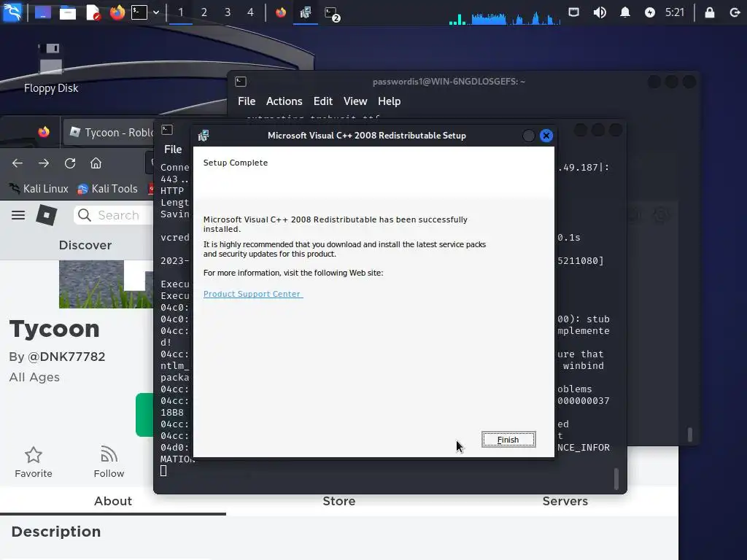
Task: Close the Visual C++ setup dialog
Action: [x=546, y=136]
